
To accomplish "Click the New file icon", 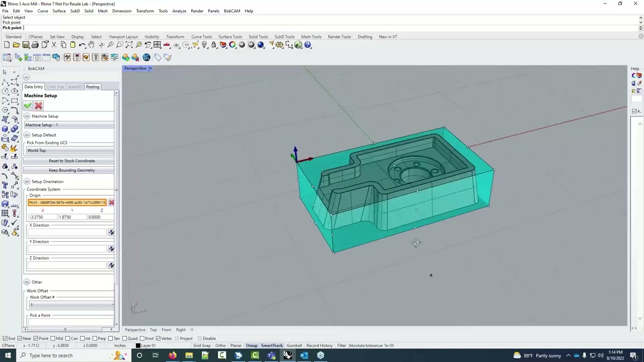I will coord(7,45).
